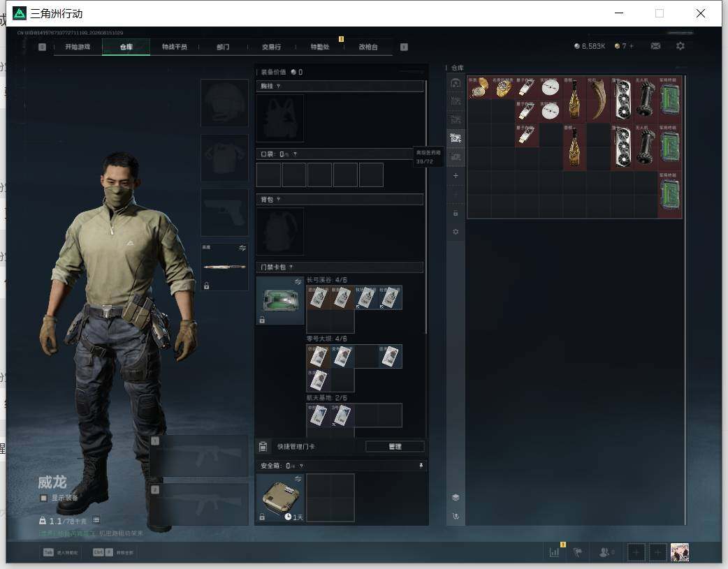The image size is (728, 569).
Task: Show the 口袋 help question mark
Action: tap(295, 154)
